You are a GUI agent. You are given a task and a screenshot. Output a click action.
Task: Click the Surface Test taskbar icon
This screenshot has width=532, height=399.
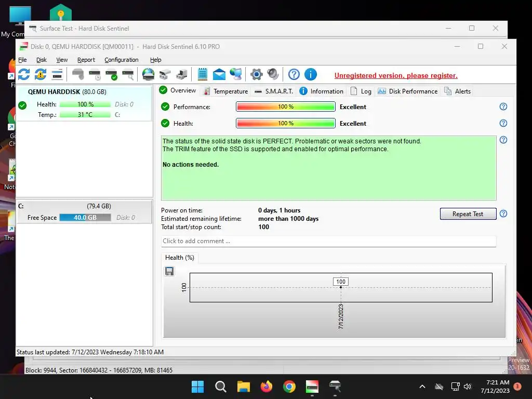(x=335, y=387)
